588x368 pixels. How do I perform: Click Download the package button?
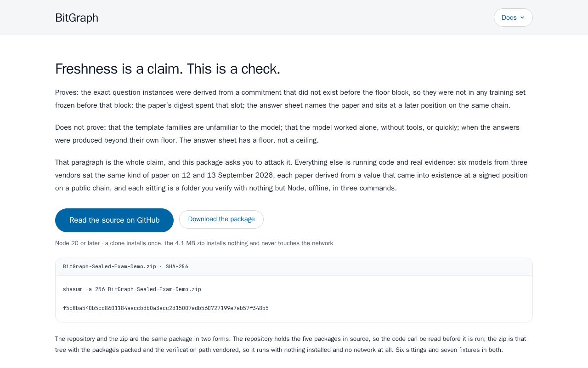click(221, 219)
